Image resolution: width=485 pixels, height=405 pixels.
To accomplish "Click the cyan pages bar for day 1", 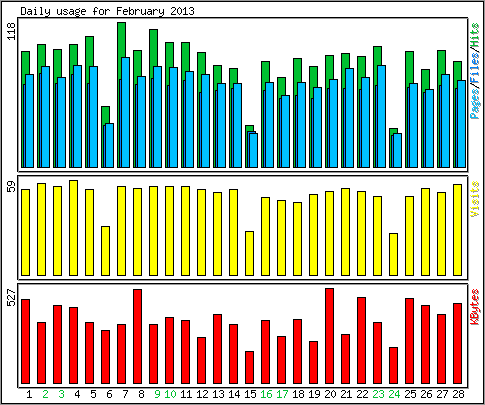I will pos(30,121).
